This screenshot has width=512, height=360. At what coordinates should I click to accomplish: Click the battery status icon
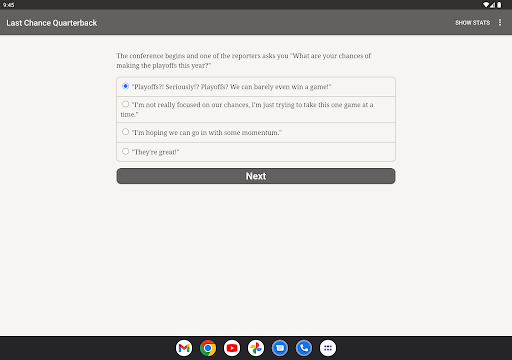499,5
